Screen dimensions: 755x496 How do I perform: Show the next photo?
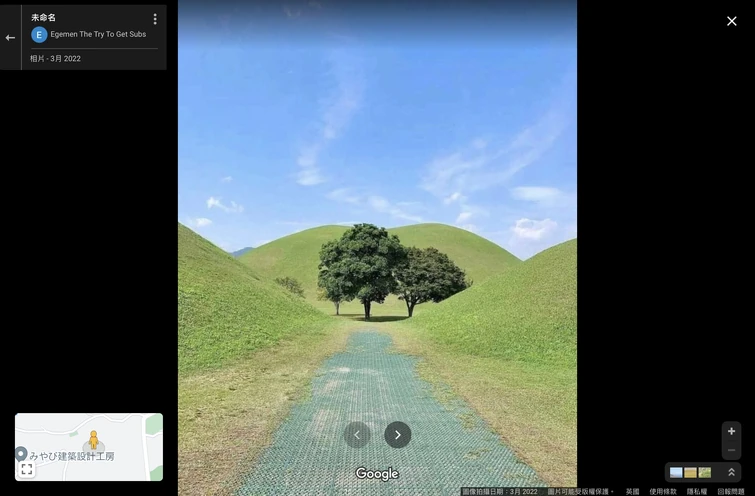pos(397,435)
